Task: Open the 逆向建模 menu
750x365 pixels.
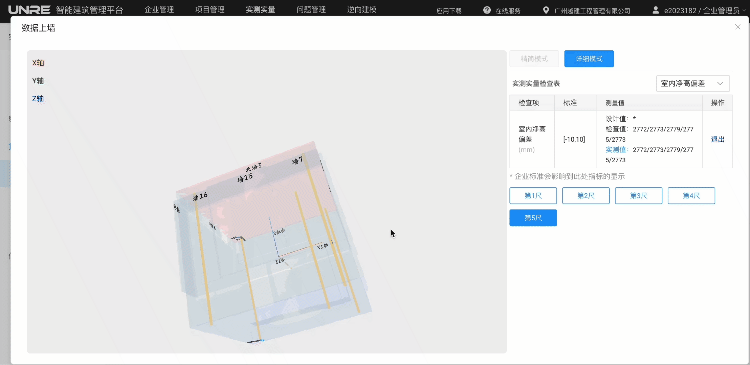Action: point(362,10)
